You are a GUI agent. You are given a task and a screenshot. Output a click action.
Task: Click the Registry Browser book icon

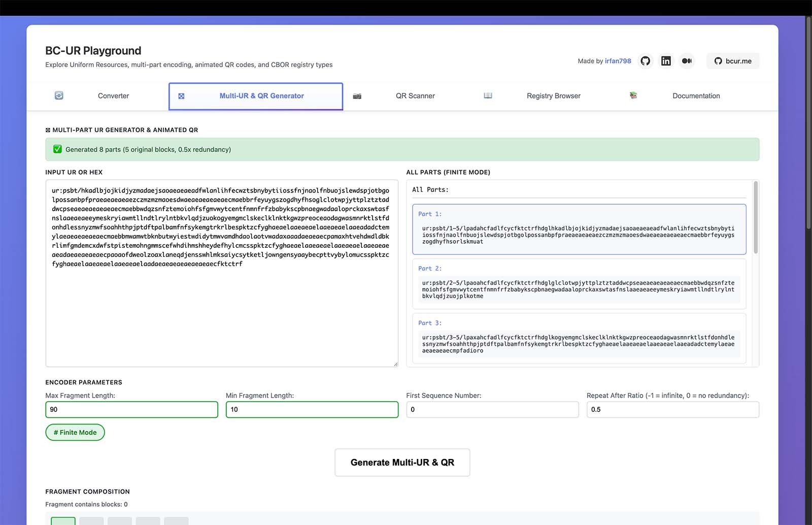(x=488, y=95)
